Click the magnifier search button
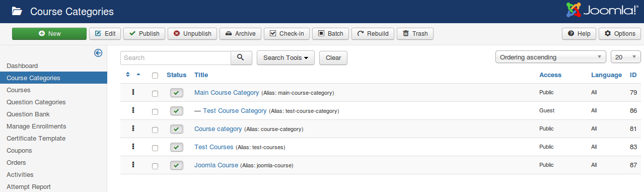 point(241,58)
